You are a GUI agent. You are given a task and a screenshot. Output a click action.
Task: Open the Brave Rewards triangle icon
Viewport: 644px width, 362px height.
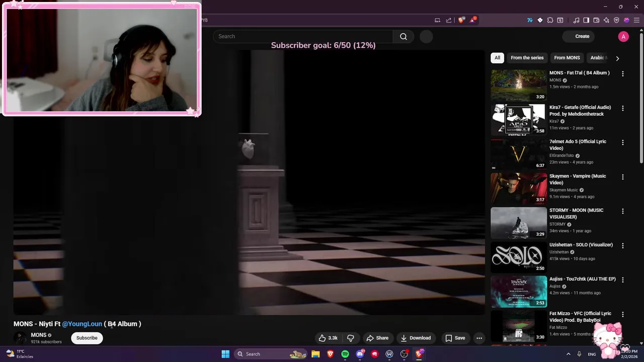473,20
